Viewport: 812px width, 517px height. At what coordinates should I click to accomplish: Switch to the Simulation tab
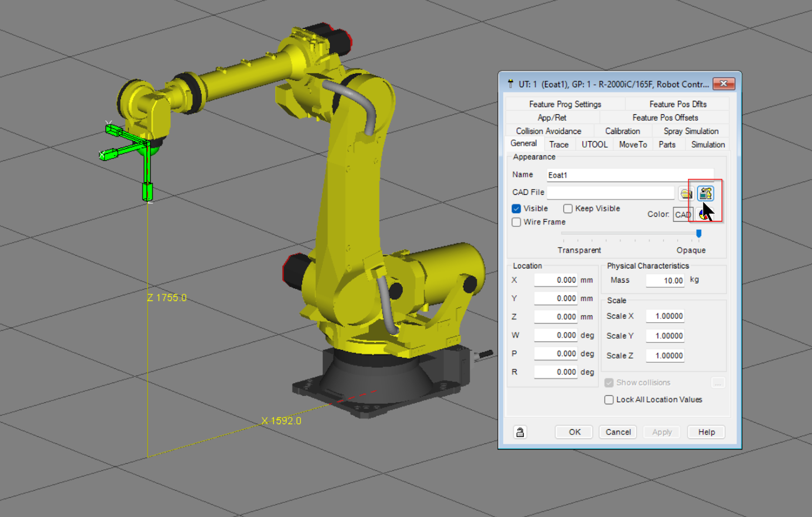pyautogui.click(x=707, y=145)
